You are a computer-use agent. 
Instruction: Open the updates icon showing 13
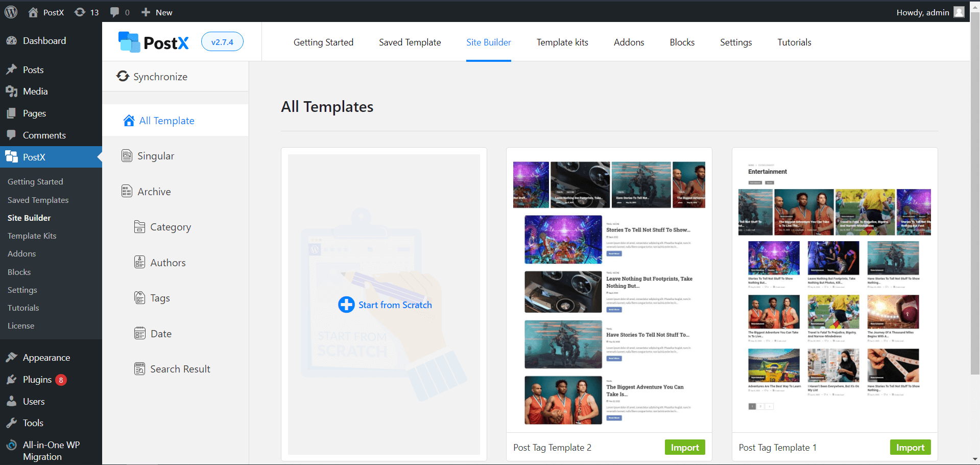coord(80,12)
